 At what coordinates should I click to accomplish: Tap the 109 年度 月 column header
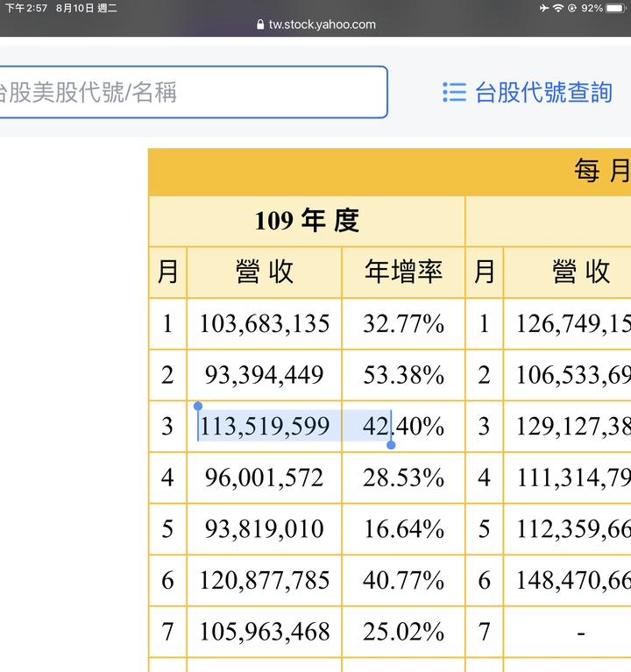click(167, 272)
